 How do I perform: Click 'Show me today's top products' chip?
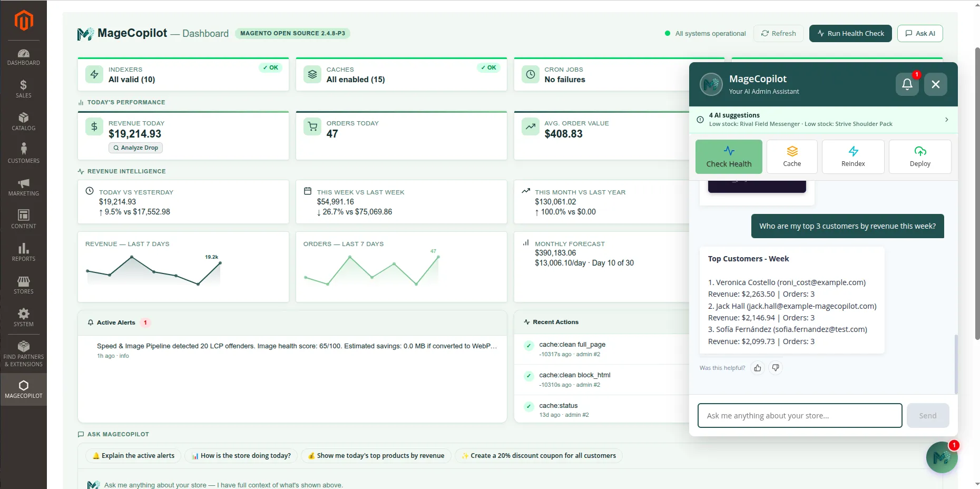[x=376, y=456]
